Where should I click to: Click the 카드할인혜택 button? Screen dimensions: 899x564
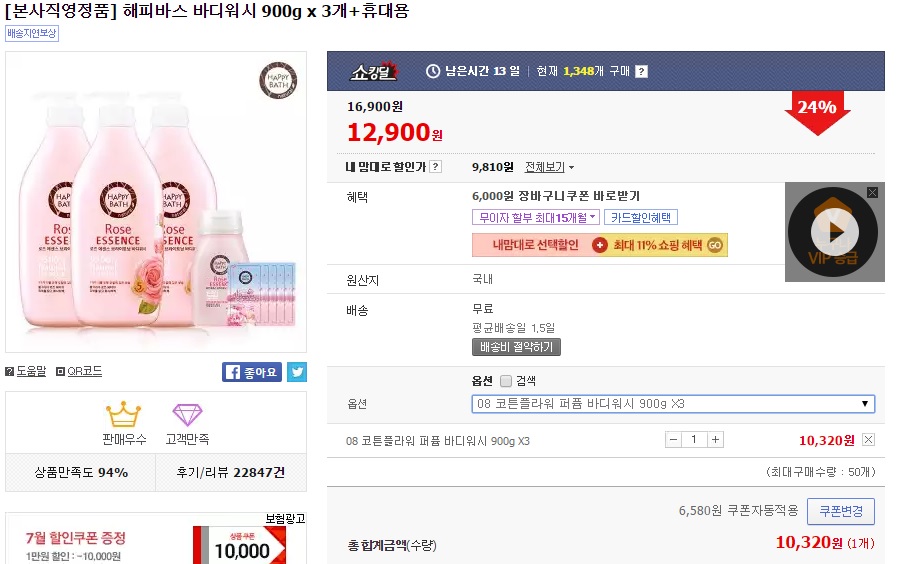coord(641,217)
